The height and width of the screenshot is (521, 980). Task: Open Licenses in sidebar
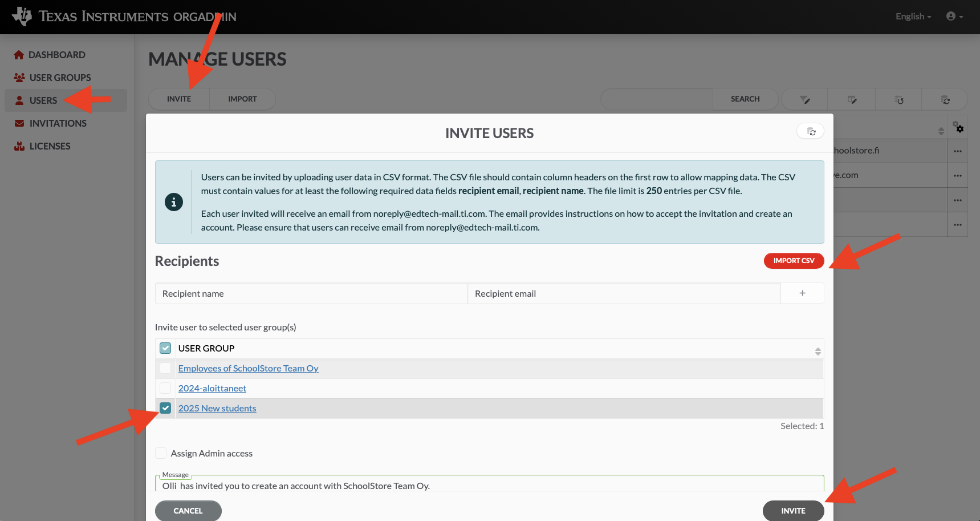[x=50, y=146]
